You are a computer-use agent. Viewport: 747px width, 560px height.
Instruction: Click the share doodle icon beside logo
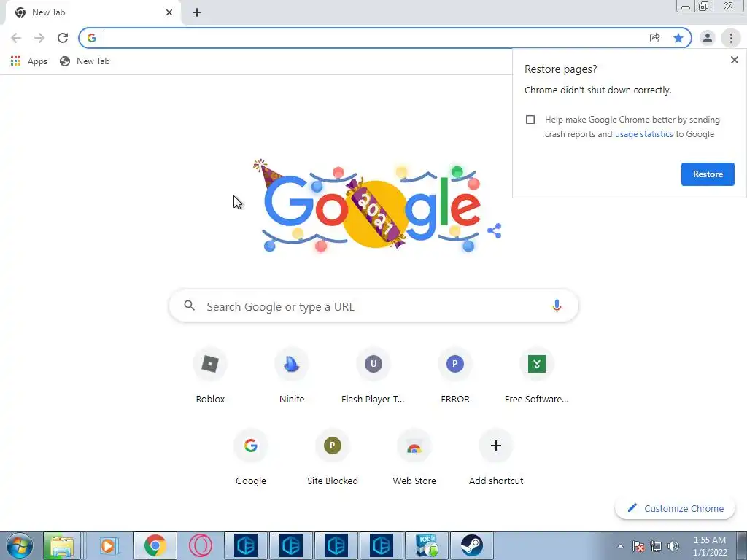pyautogui.click(x=494, y=231)
